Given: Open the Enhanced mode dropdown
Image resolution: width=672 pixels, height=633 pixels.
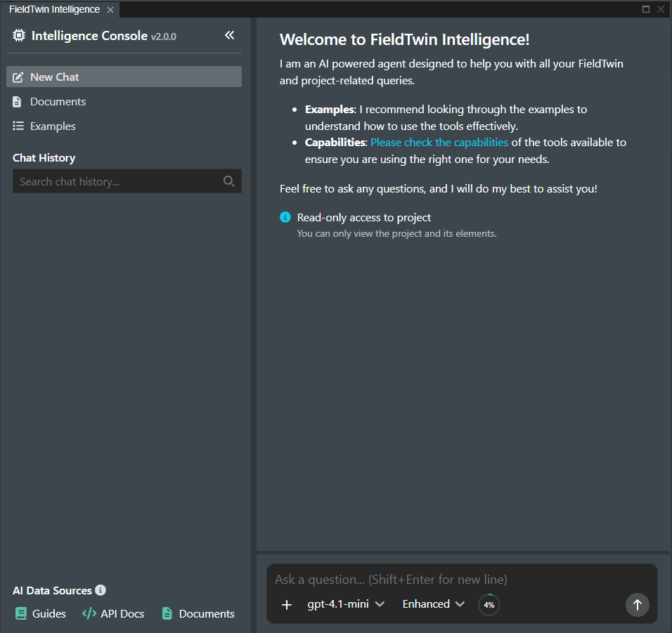Looking at the screenshot, I should click(433, 604).
